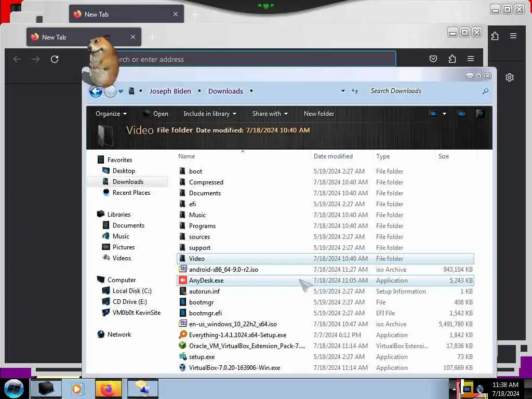The image size is (532, 399).
Task: Sort by the Size column header
Action: (x=444, y=156)
